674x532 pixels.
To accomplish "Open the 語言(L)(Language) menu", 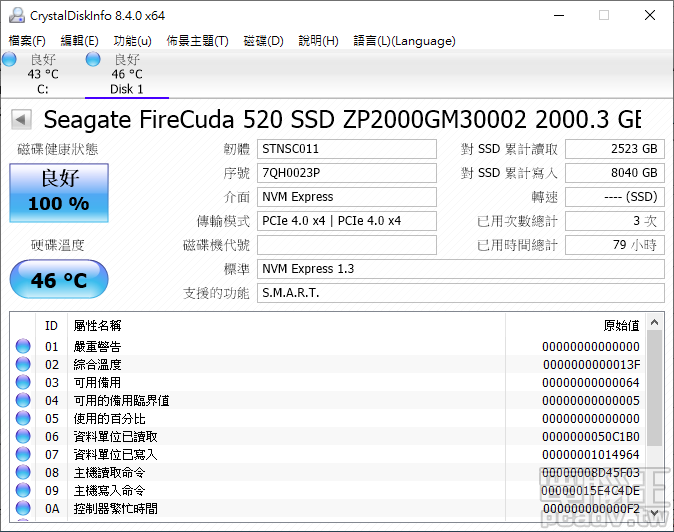I will [404, 41].
